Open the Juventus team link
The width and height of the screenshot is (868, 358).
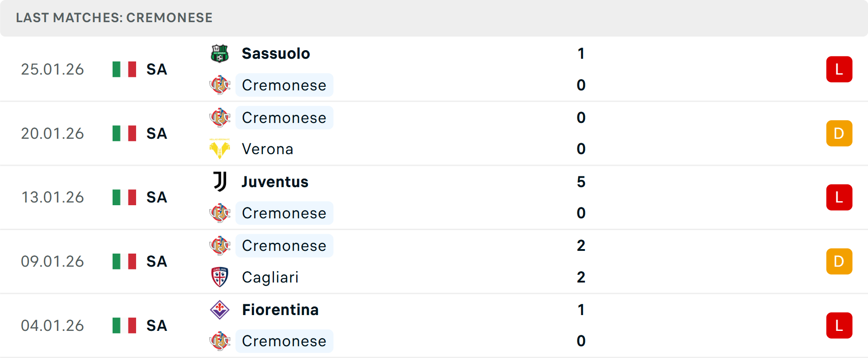275,182
